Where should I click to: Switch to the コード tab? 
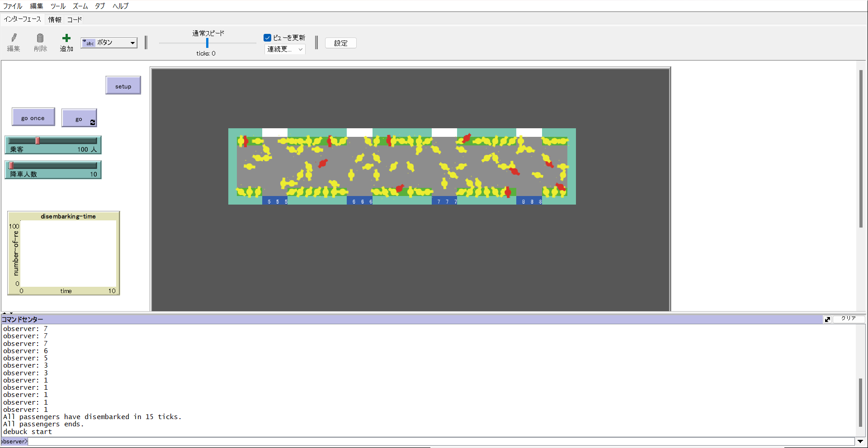(x=75, y=19)
